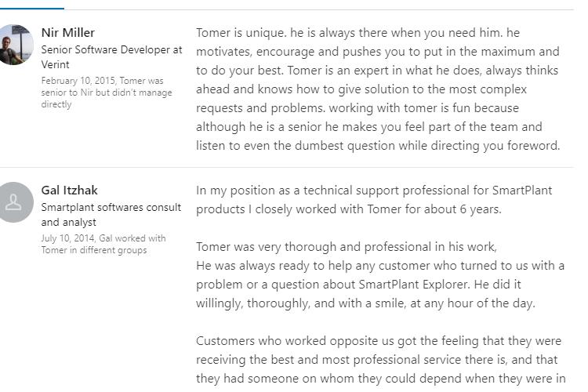
Task: Select the line mentioning SmartPlant Explorer
Action: tap(358, 285)
